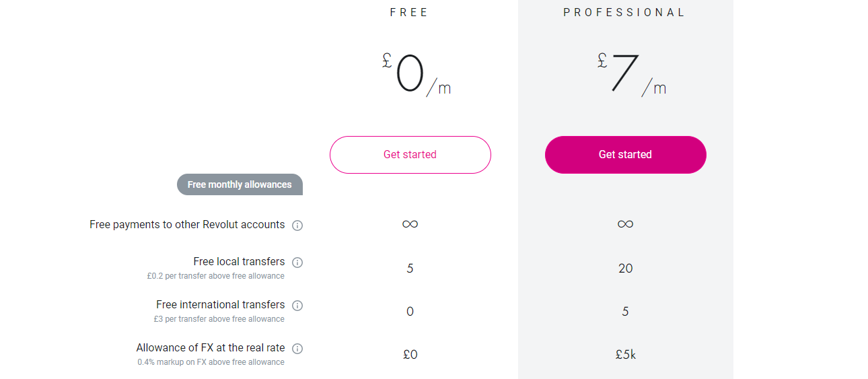The height and width of the screenshot is (379, 868).
Task: Click the £0.2 per transfer note
Action: [x=215, y=276]
